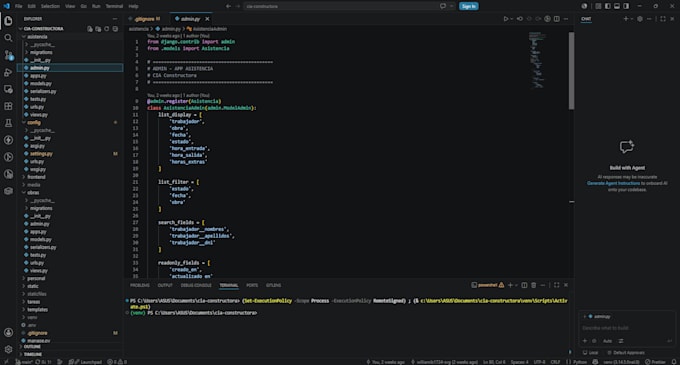Start a new chat with the plus icon
680x365 pixels.
(625, 19)
